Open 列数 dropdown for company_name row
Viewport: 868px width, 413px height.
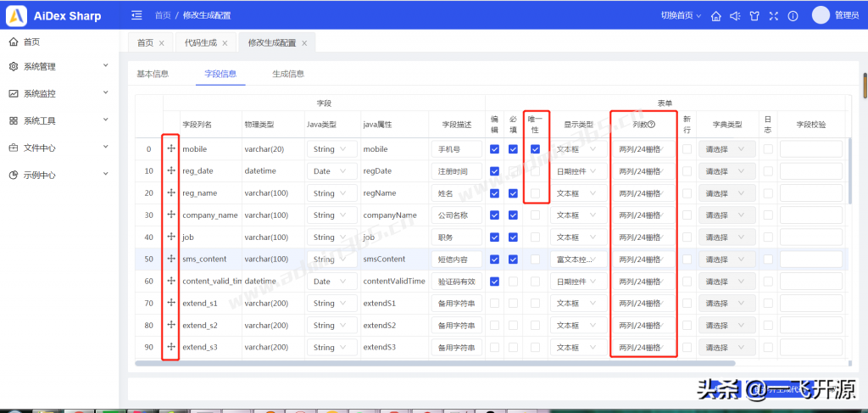pos(644,215)
